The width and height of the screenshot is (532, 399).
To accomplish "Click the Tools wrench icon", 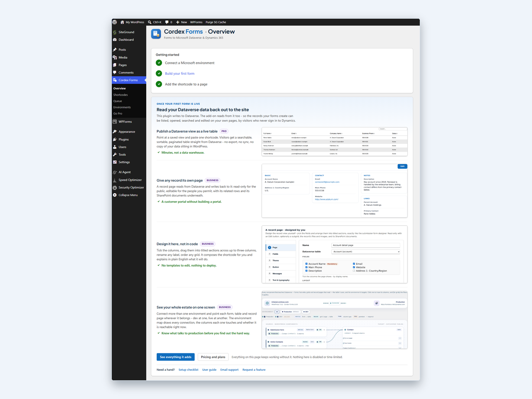I will [115, 154].
